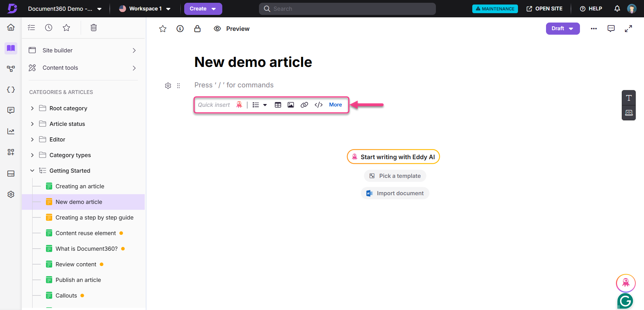Click the block drag handle dots
The image size is (644, 310).
click(x=178, y=86)
